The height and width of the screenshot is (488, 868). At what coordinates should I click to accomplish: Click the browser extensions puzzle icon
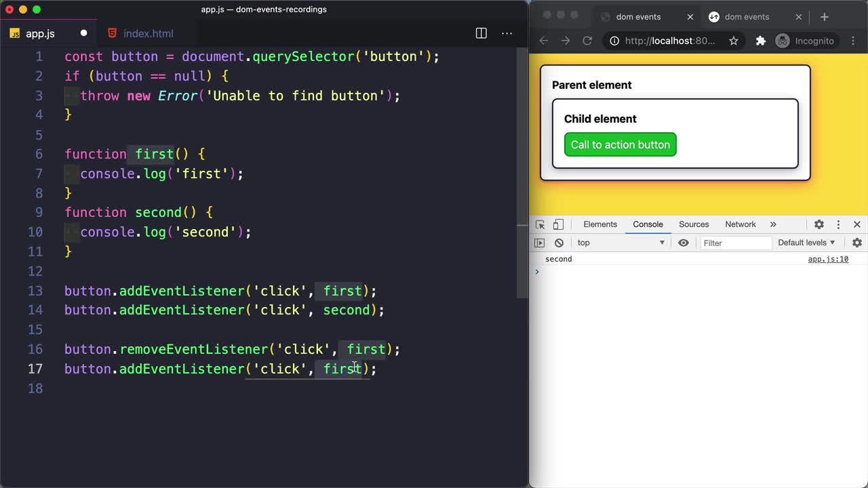[x=760, y=41]
